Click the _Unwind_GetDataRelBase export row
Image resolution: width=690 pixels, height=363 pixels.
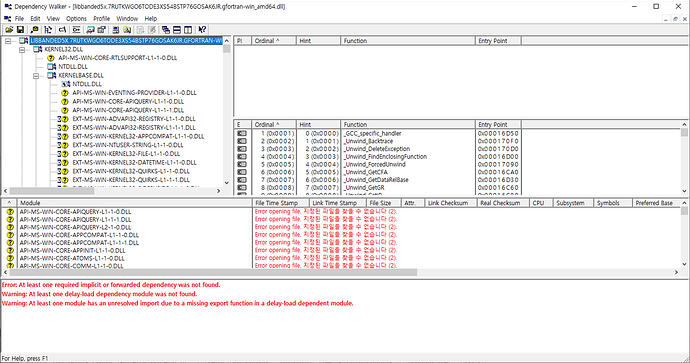click(x=377, y=180)
